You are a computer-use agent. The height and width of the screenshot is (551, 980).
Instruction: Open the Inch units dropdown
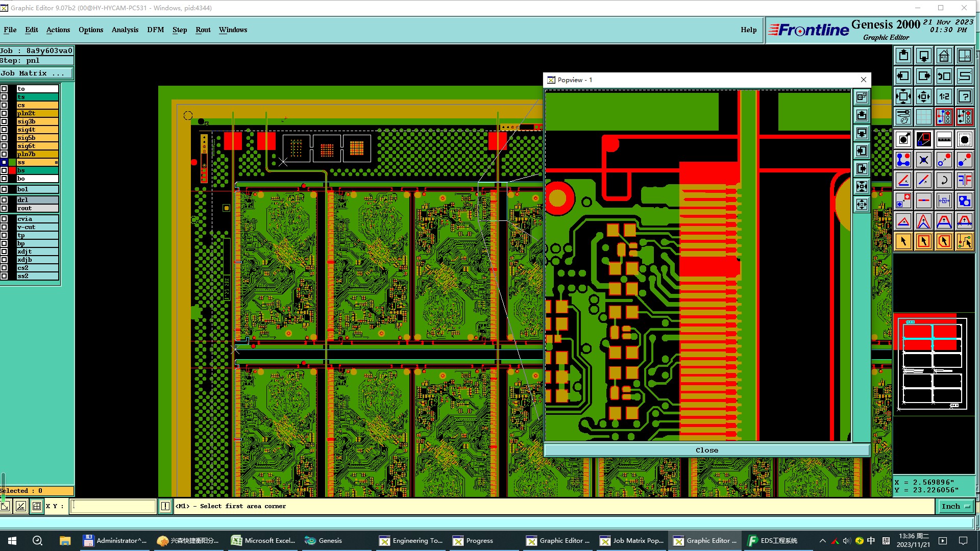[955, 506]
